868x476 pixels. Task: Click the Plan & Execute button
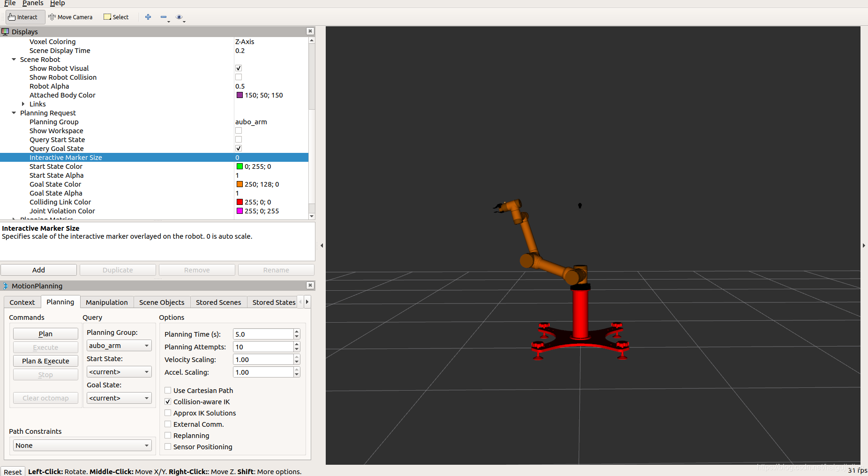45,361
